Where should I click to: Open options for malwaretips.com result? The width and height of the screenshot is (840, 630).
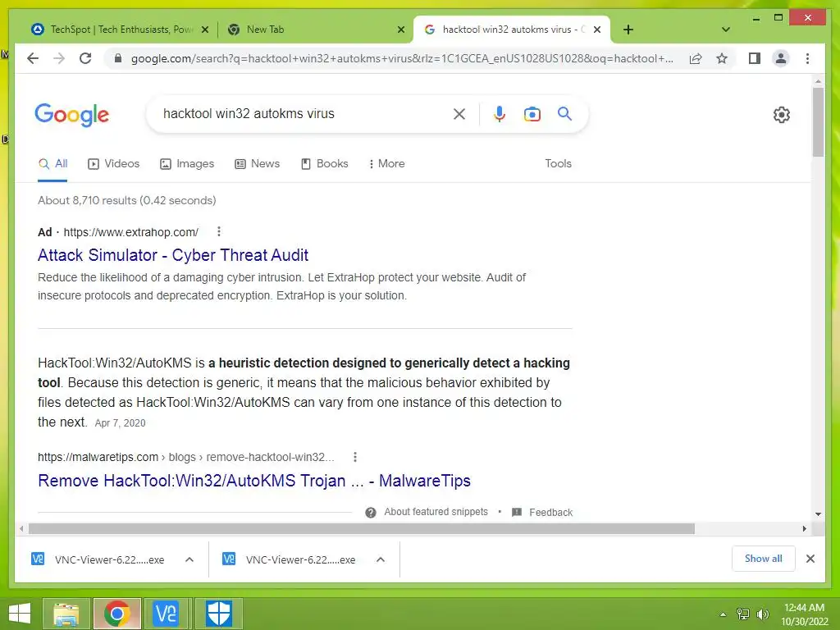(x=354, y=457)
